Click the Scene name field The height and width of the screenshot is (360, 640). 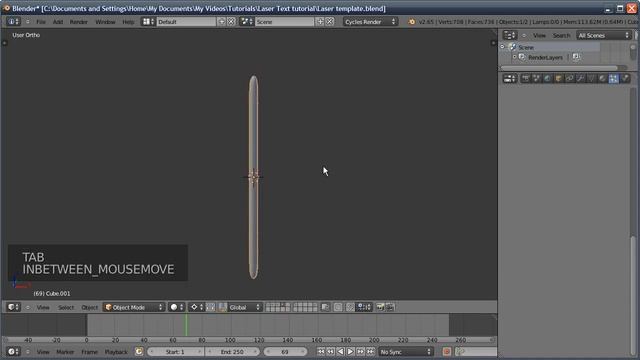click(x=284, y=22)
